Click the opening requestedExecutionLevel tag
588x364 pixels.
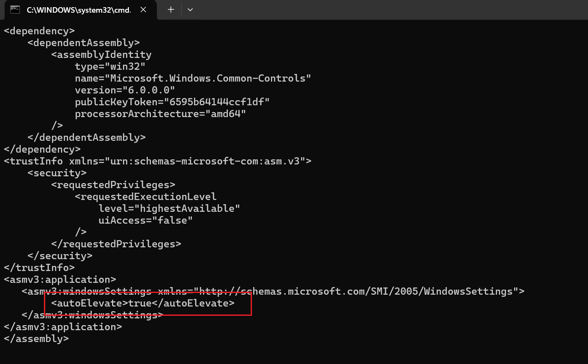(x=145, y=197)
